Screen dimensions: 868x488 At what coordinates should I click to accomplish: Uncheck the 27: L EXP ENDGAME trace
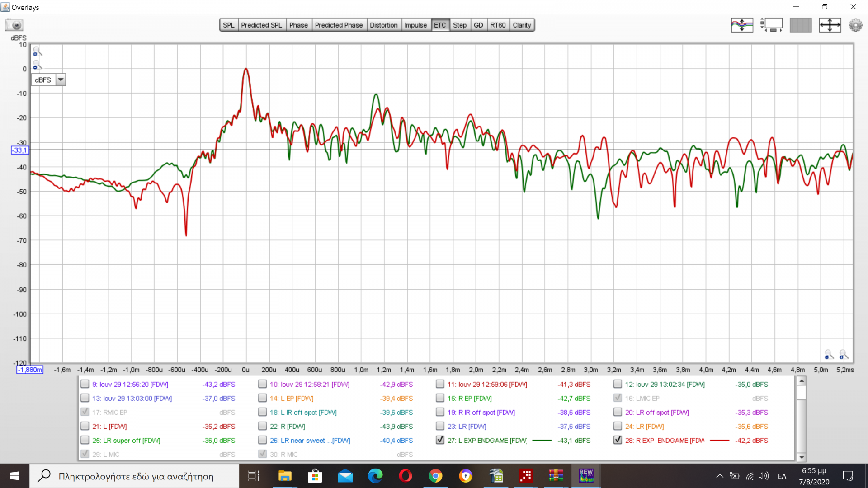(440, 440)
